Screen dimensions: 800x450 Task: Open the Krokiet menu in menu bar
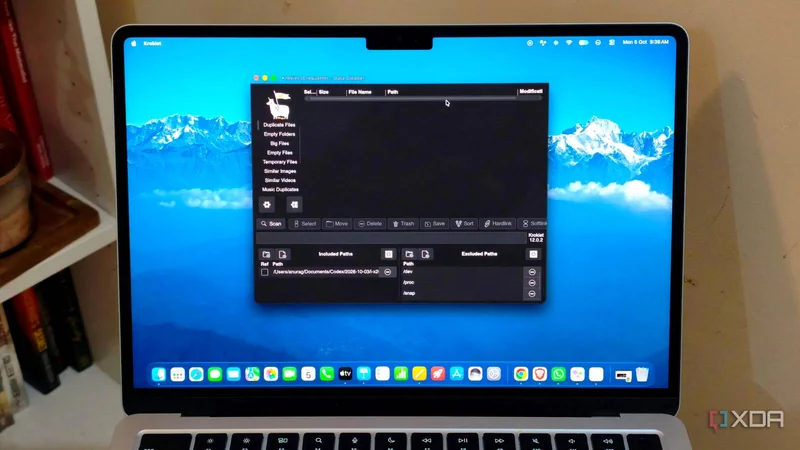tap(152, 43)
